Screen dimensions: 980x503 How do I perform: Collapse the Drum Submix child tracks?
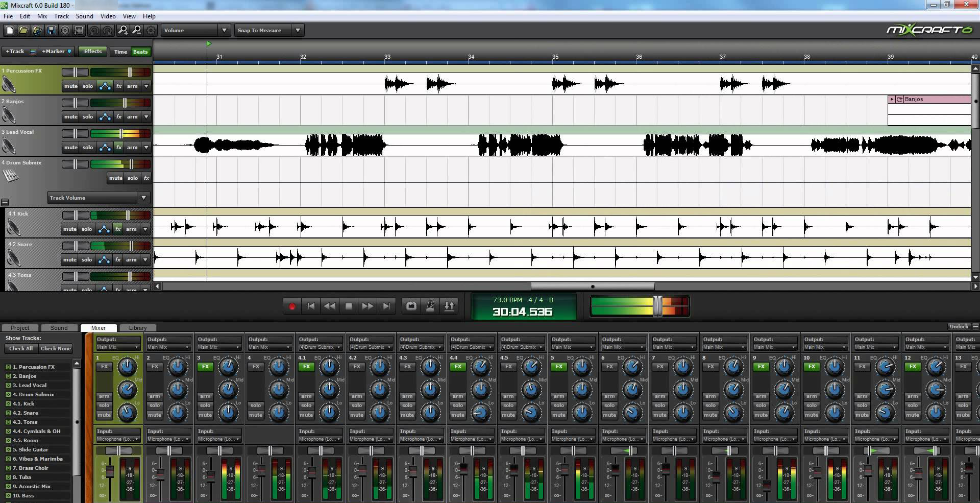pos(5,202)
